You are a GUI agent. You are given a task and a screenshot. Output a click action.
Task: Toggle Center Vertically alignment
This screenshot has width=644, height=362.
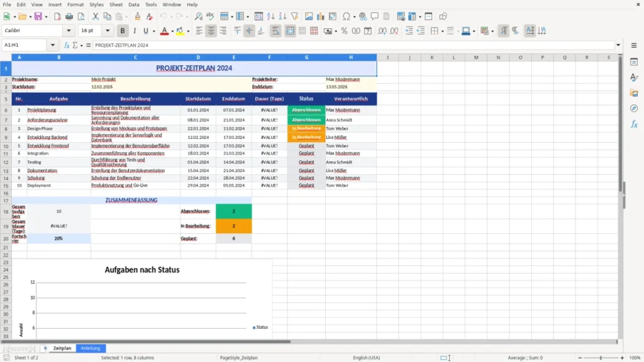249,31
